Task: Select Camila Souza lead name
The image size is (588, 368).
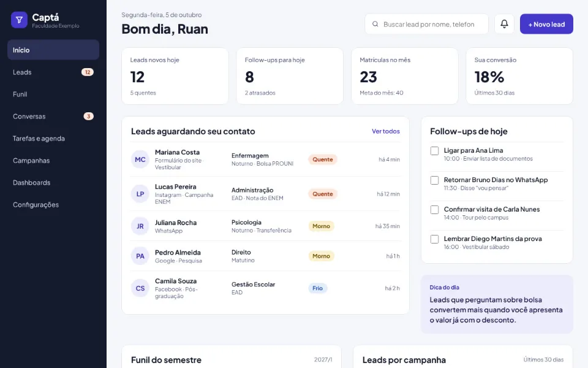Action: coord(176,281)
